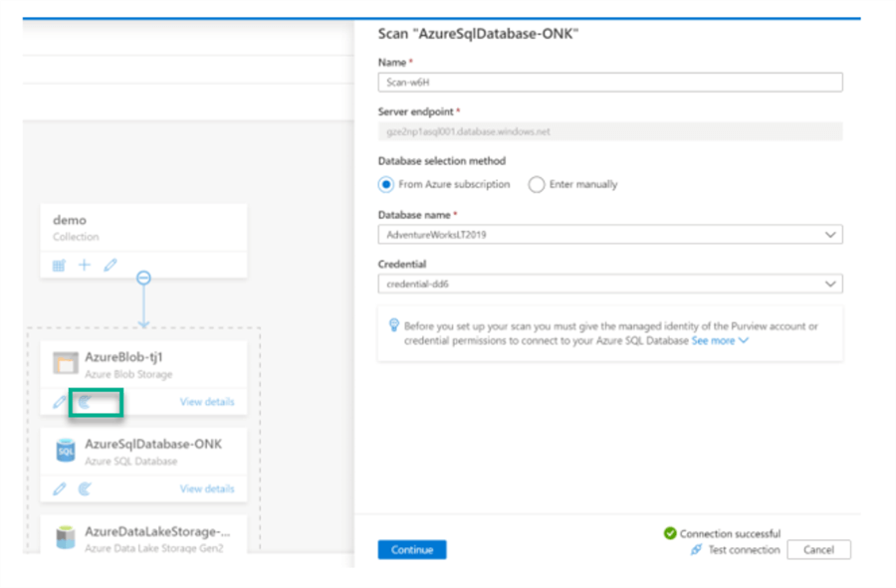This screenshot has height=588, width=896.
Task: Start new scan on AzureSqlDatabase-ONK source
Action: (x=86, y=489)
